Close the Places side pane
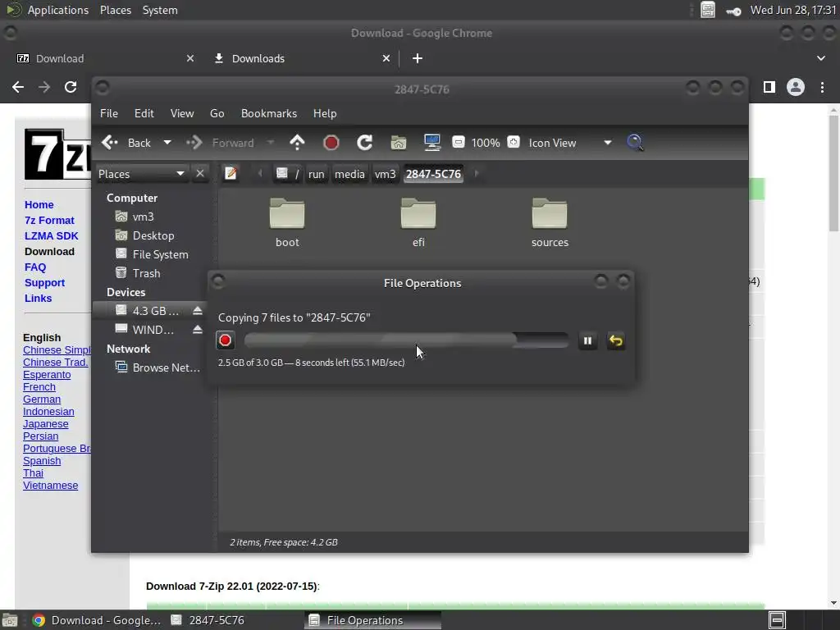This screenshot has width=840, height=630. pyautogui.click(x=200, y=174)
